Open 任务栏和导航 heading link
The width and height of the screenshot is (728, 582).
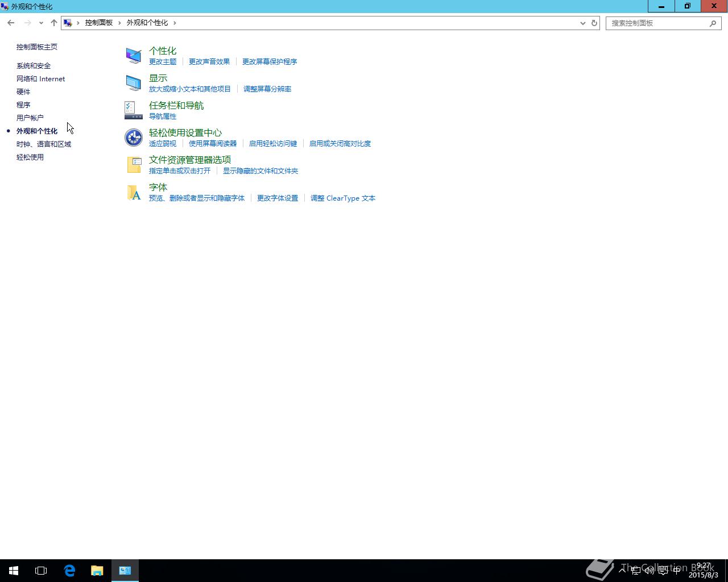click(x=176, y=105)
